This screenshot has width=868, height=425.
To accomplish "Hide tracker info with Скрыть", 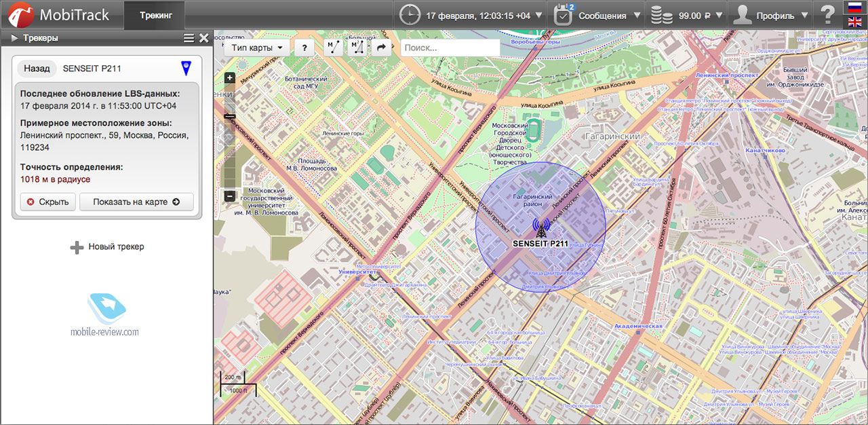I will 47,202.
